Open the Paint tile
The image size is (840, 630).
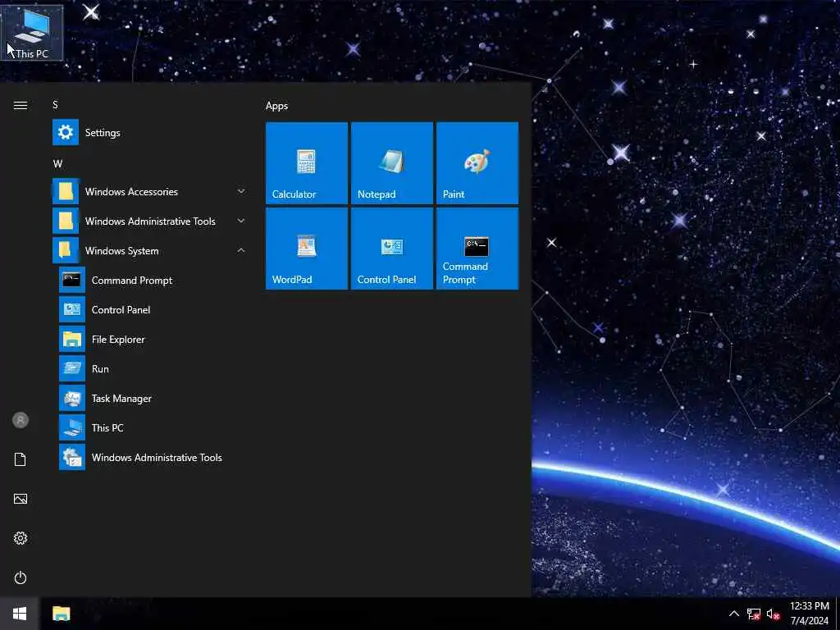click(477, 163)
